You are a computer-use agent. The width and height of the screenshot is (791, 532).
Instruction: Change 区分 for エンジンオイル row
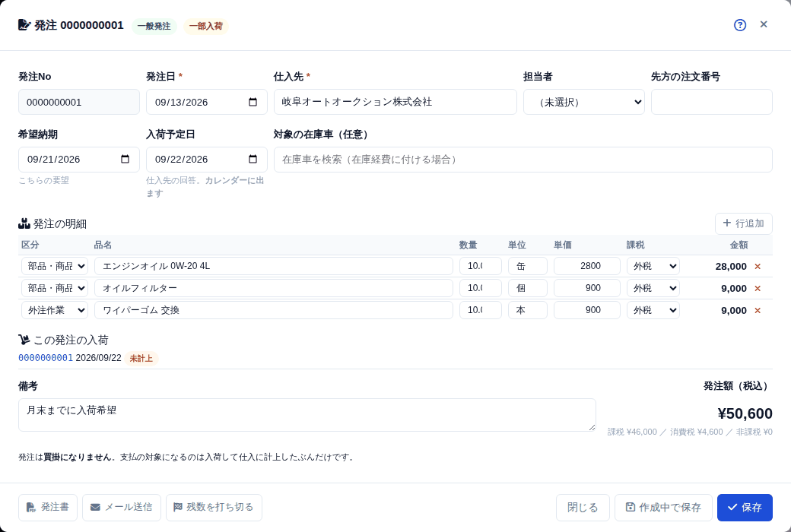click(x=55, y=266)
